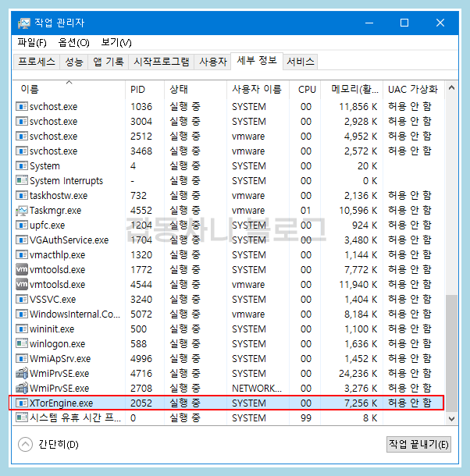Select the Taskmgr.exe process name
Viewport: 470px width, 476px height.
tap(55, 211)
